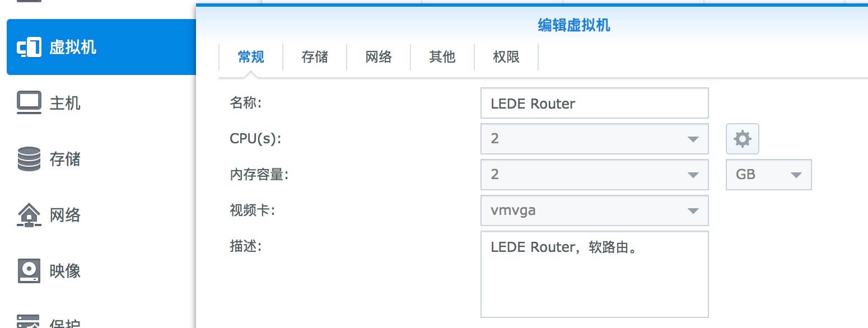This screenshot has height=328, width=868.
Task: Switch to the 常规 general tab
Action: click(251, 57)
